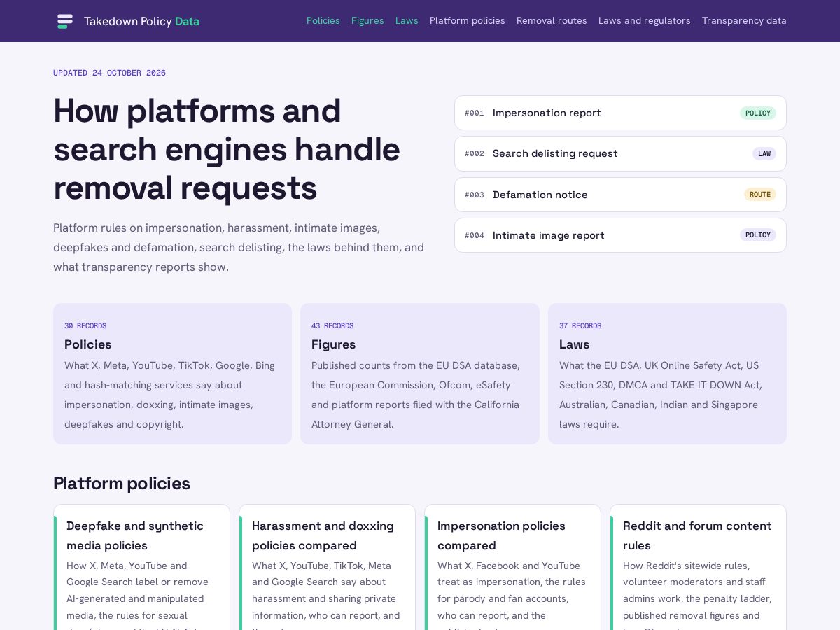Click the '43 RECORDS' label
Viewport: 840px width, 630px height.
tap(332, 326)
